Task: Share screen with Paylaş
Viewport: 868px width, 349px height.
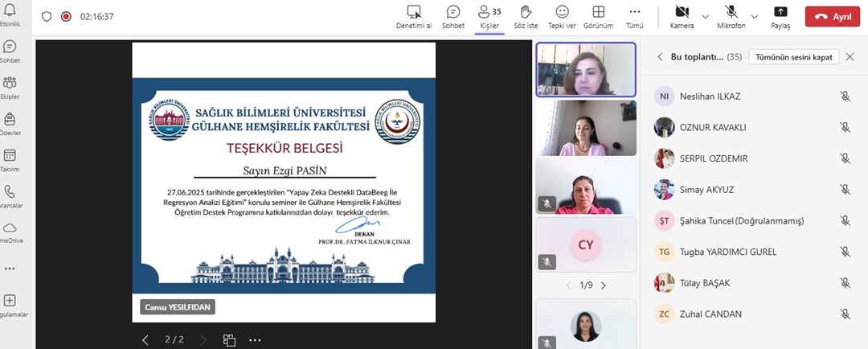Action: click(780, 17)
